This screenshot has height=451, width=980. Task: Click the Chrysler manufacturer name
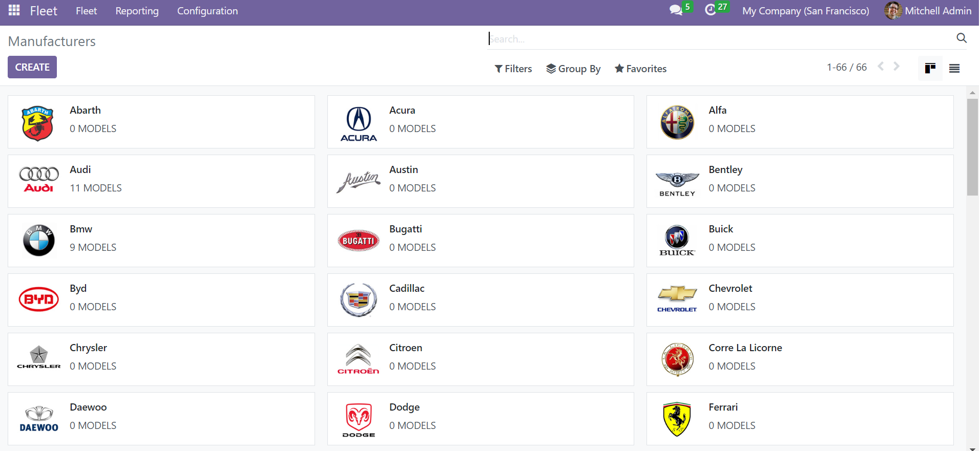pyautogui.click(x=88, y=348)
